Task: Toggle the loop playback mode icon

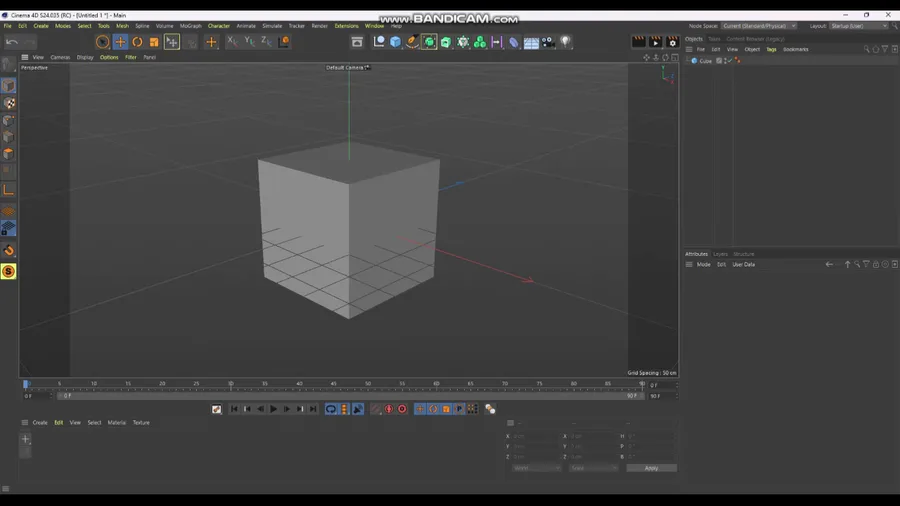Action: coord(331,409)
